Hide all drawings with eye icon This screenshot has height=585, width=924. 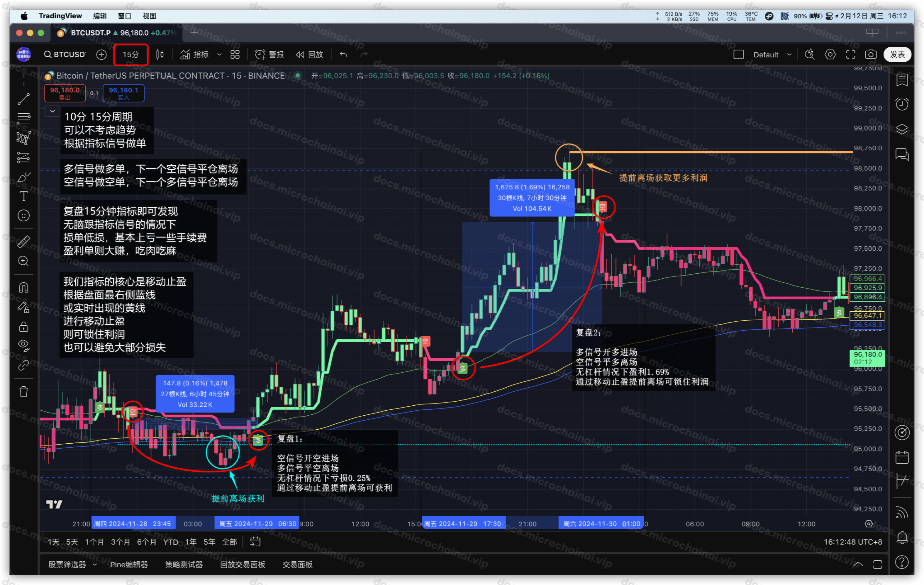point(24,346)
